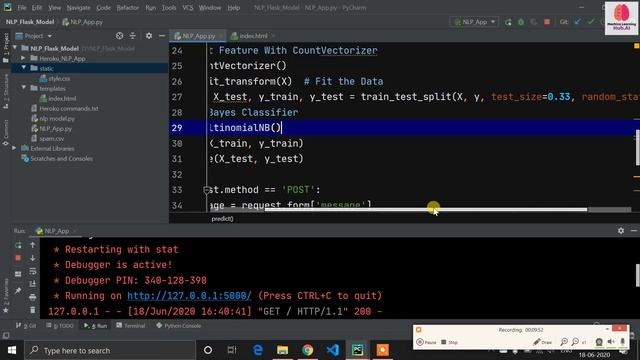Open Visual Studio Code from the taskbar
This screenshot has height=360, width=640.
(332, 350)
